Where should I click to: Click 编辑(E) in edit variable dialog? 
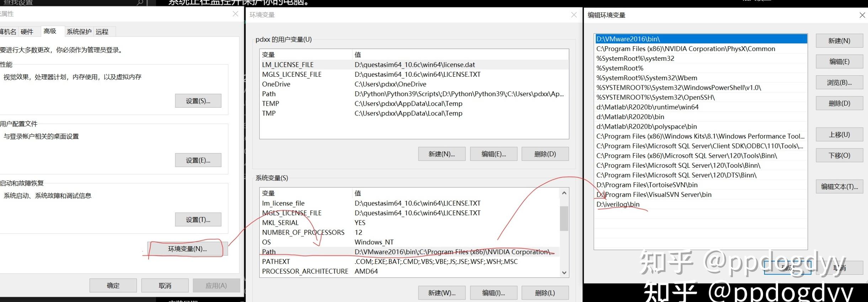839,61
